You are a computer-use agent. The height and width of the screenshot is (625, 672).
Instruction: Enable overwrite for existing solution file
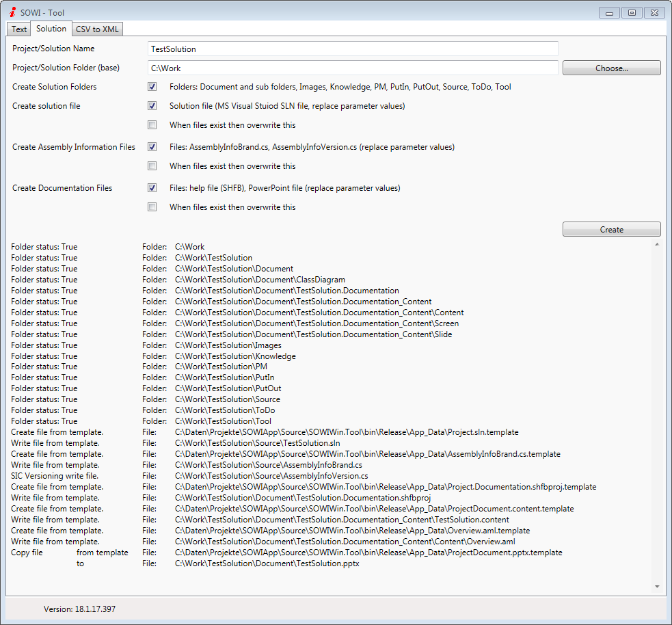coord(152,124)
